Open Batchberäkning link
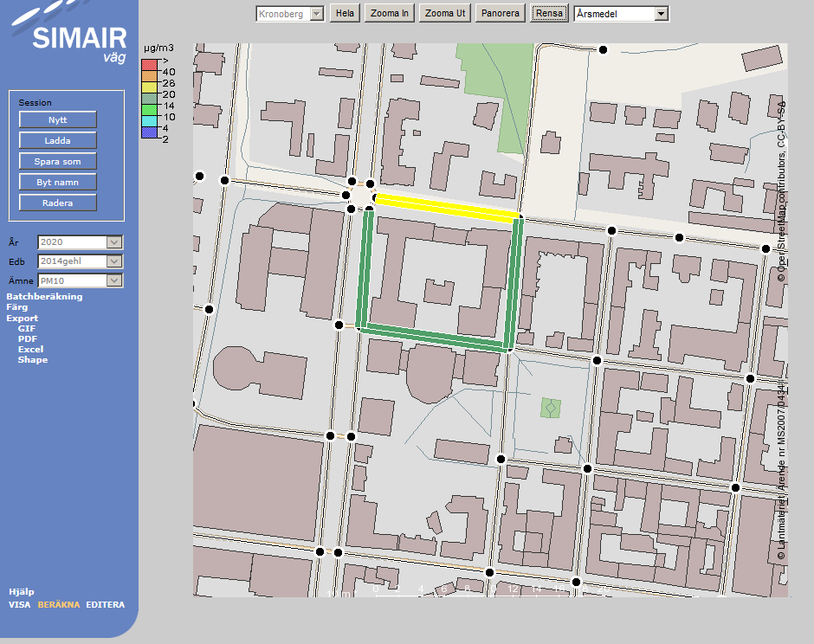 [x=44, y=296]
